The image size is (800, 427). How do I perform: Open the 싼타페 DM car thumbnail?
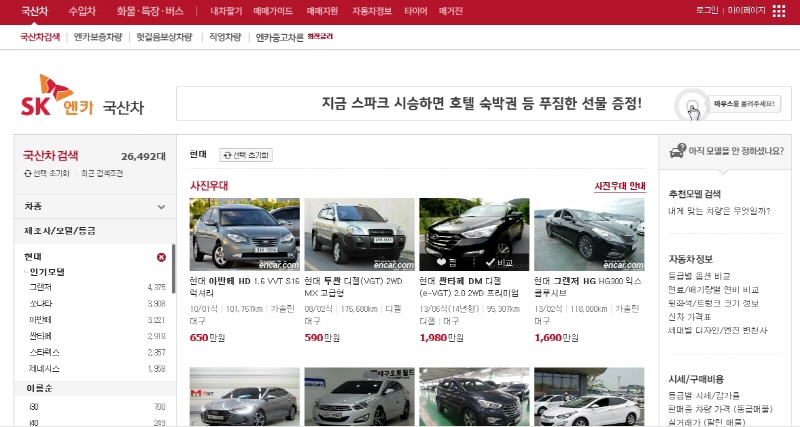474,234
